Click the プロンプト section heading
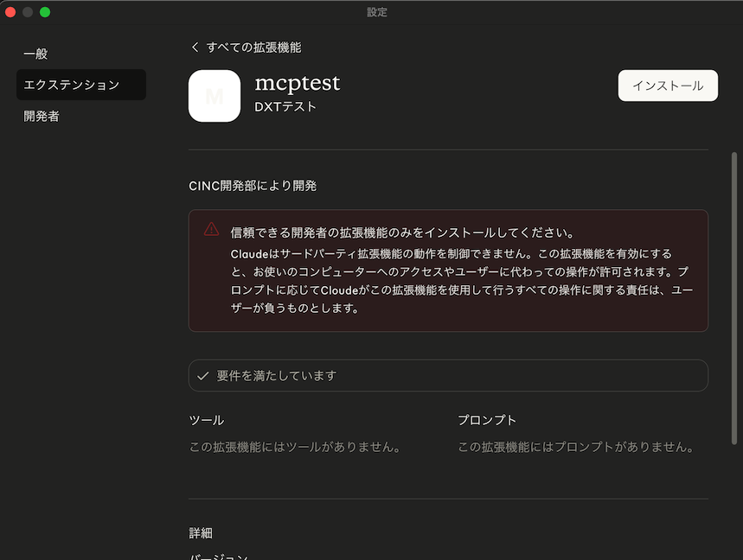The width and height of the screenshot is (743, 560). 487,420
